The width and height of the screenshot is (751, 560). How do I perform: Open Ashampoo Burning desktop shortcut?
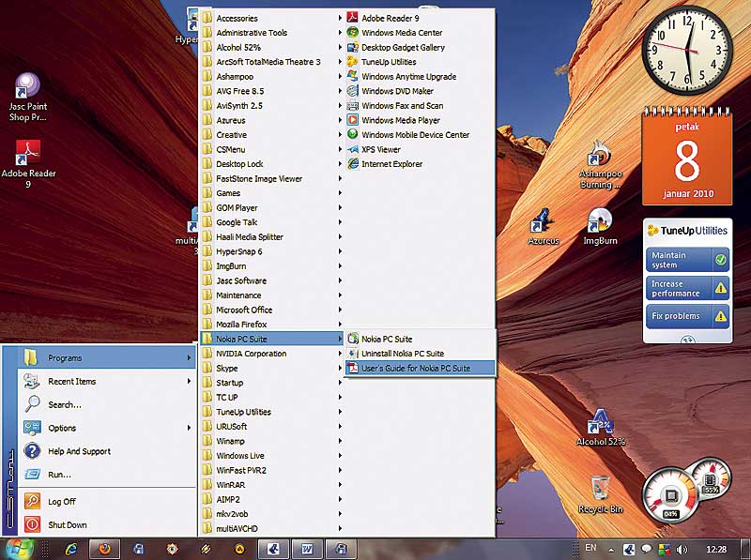click(600, 164)
